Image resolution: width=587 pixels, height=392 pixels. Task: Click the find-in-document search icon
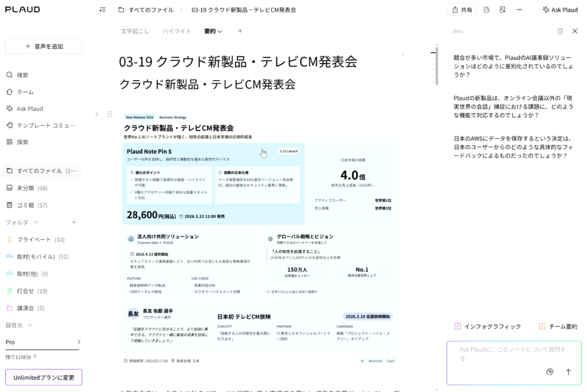coord(502,10)
